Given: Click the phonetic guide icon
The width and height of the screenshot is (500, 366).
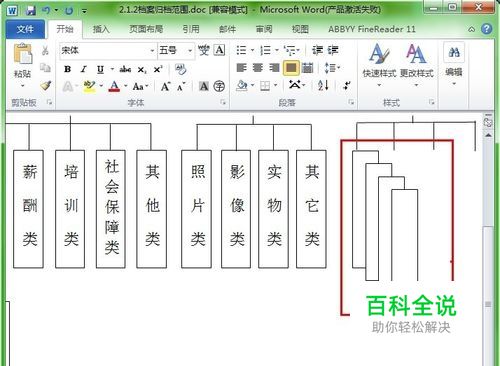Looking at the screenshot, I should coord(204,50).
